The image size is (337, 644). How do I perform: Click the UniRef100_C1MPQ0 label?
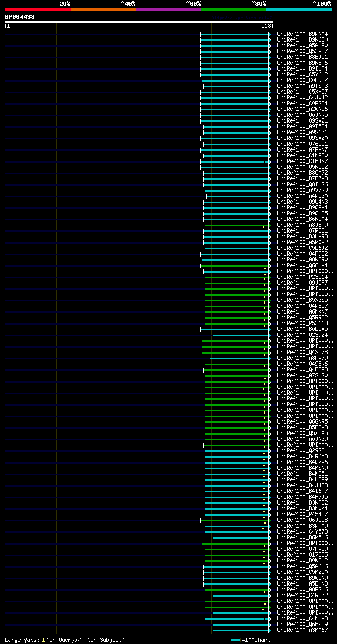[x=302, y=155]
